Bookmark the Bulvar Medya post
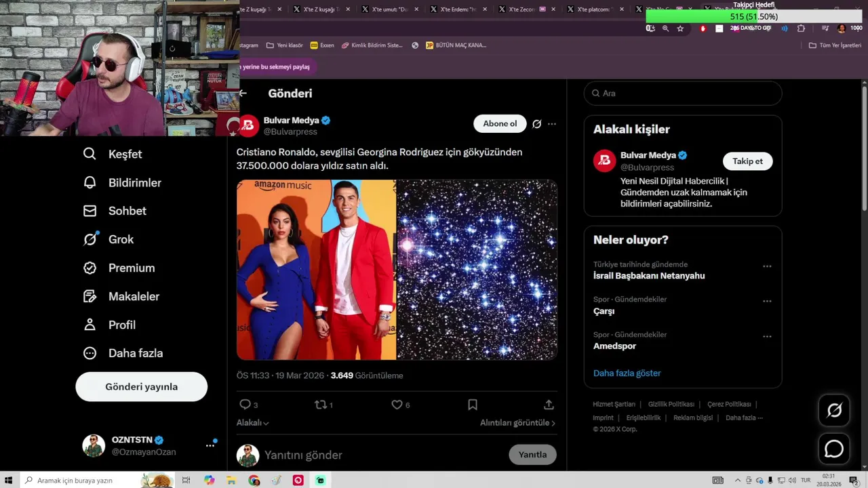Viewport: 868px width, 488px height. (x=473, y=405)
